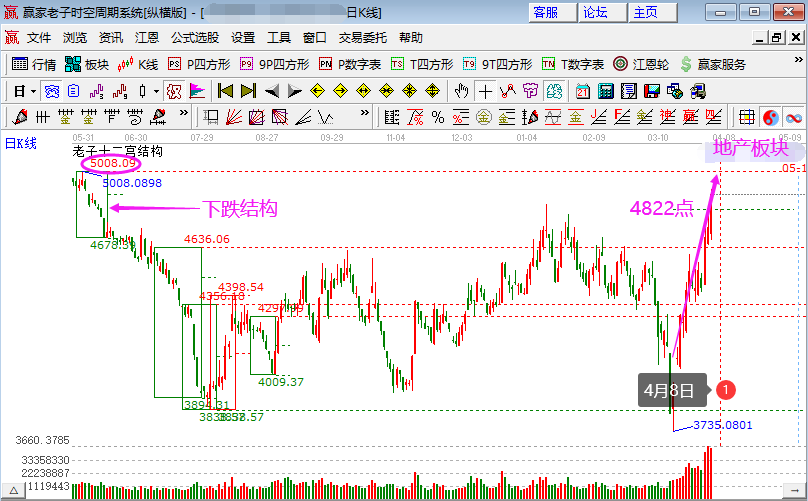
Task: Toggle the teal 线 line display button
Action: 554,92
